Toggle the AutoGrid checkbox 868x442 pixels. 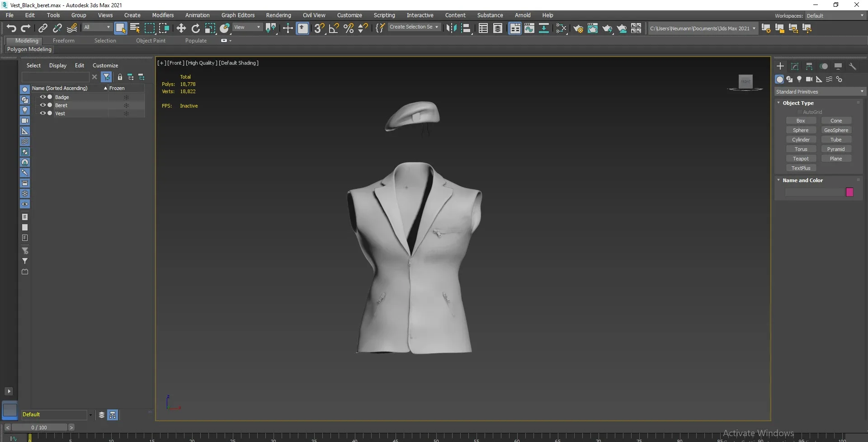tap(800, 112)
